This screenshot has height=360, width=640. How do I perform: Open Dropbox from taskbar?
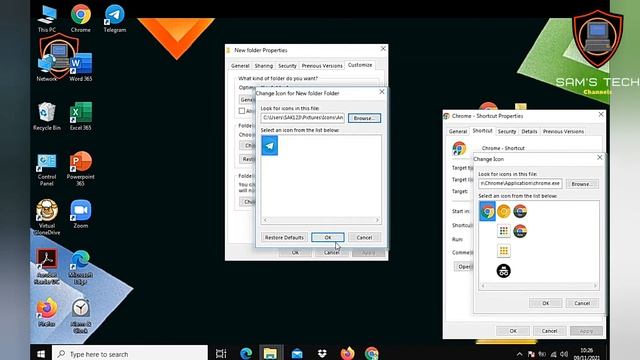click(322, 353)
